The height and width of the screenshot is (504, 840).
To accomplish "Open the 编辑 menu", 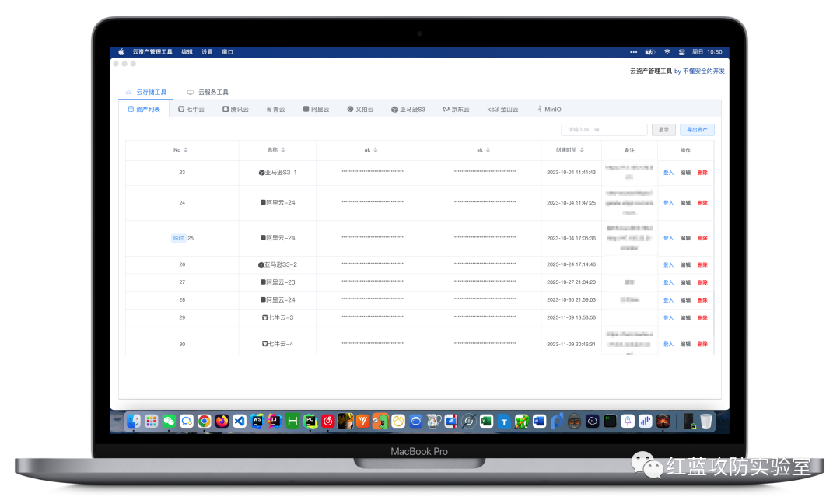I will coord(187,52).
